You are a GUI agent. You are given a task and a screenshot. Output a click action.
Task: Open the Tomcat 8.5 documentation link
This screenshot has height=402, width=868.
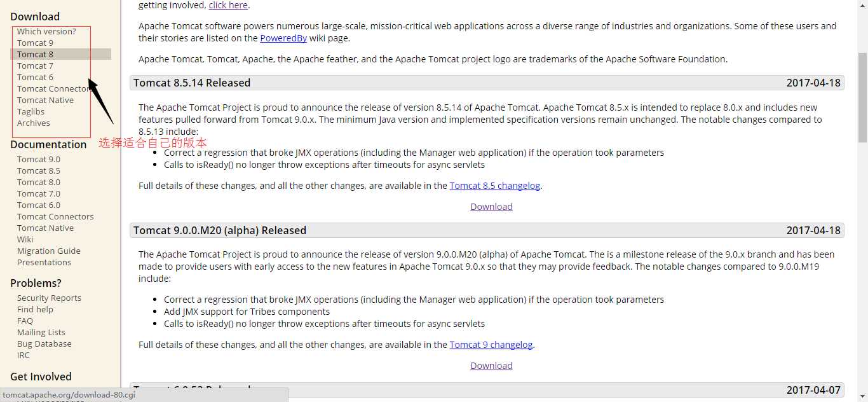(38, 170)
